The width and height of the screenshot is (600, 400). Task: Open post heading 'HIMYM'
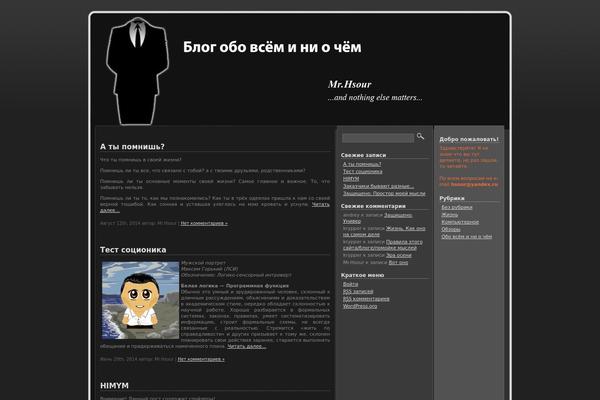(114, 385)
